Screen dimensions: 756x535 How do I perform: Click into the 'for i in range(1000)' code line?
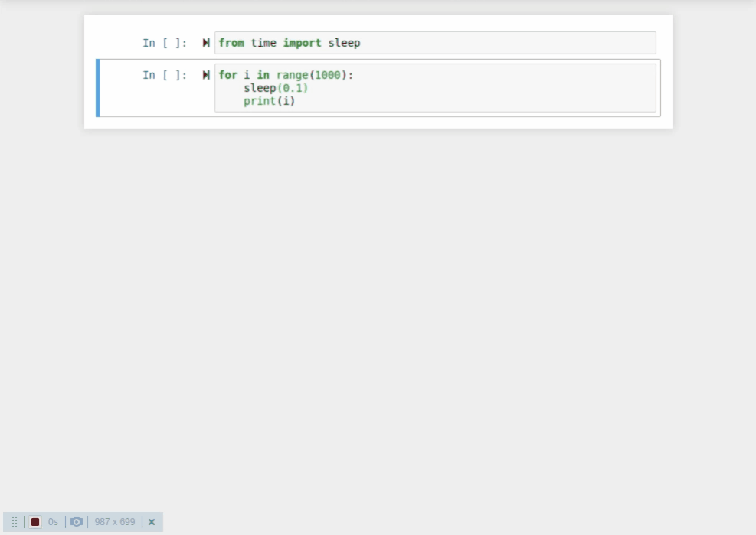286,75
